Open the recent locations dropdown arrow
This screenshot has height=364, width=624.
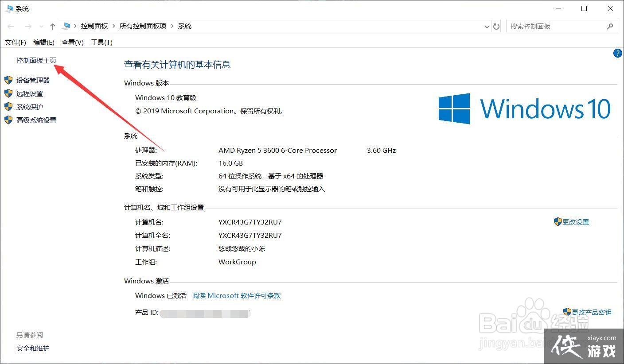(42, 27)
